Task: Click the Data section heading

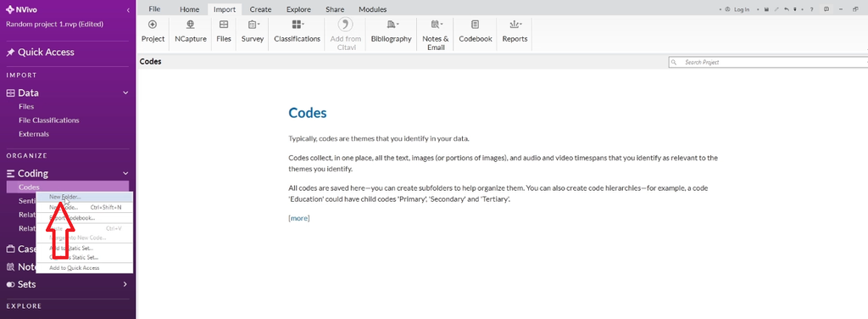Action: pyautogui.click(x=28, y=93)
